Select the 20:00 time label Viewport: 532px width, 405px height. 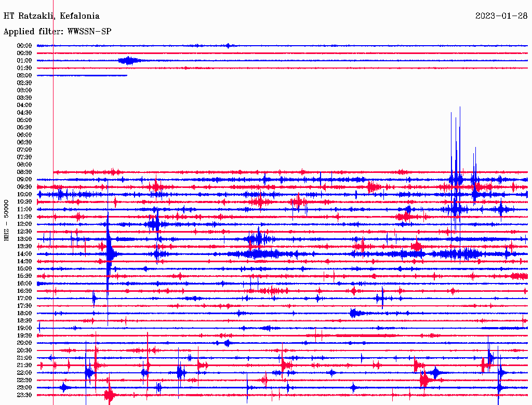click(24, 343)
